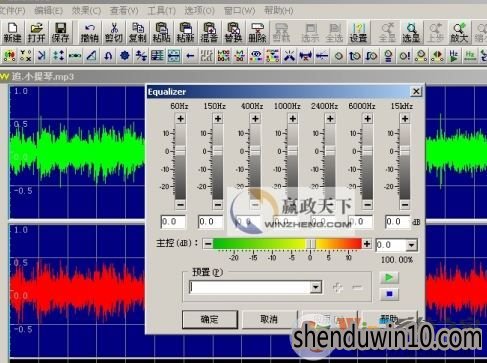
Task: Undo with the 撤销 icon
Action: click(x=89, y=32)
